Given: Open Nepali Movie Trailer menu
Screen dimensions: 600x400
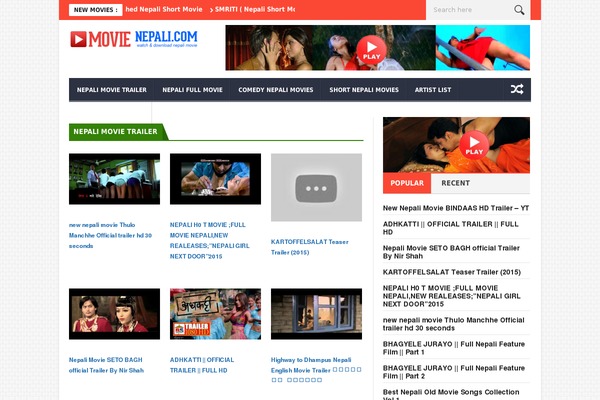Looking at the screenshot, I should click(112, 90).
